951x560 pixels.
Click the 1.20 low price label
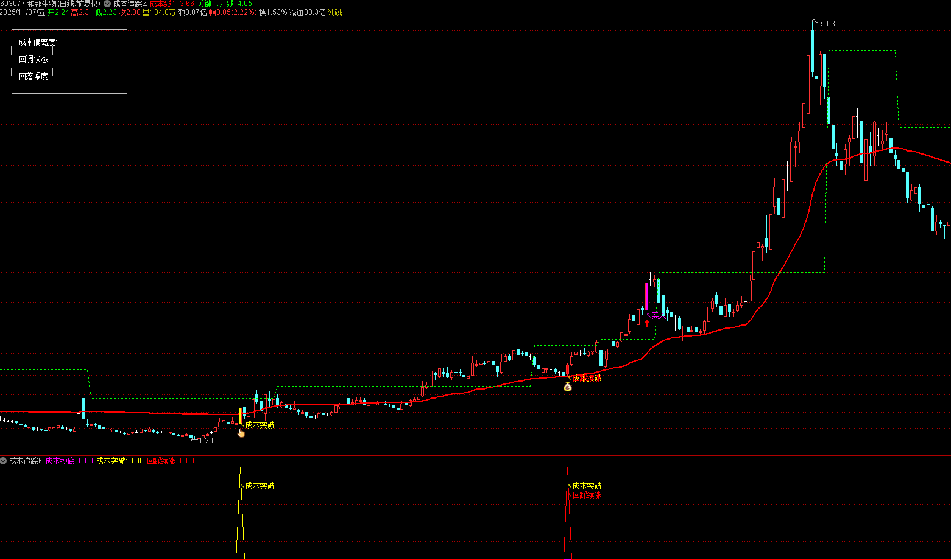pyautogui.click(x=206, y=441)
